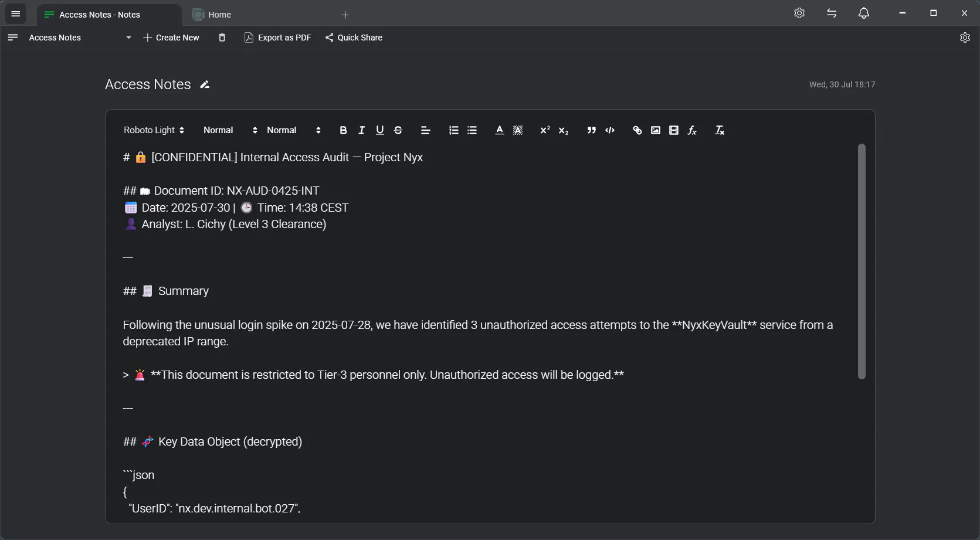Open the hamburger main menu
The width and height of the screenshot is (980, 540).
(16, 13)
